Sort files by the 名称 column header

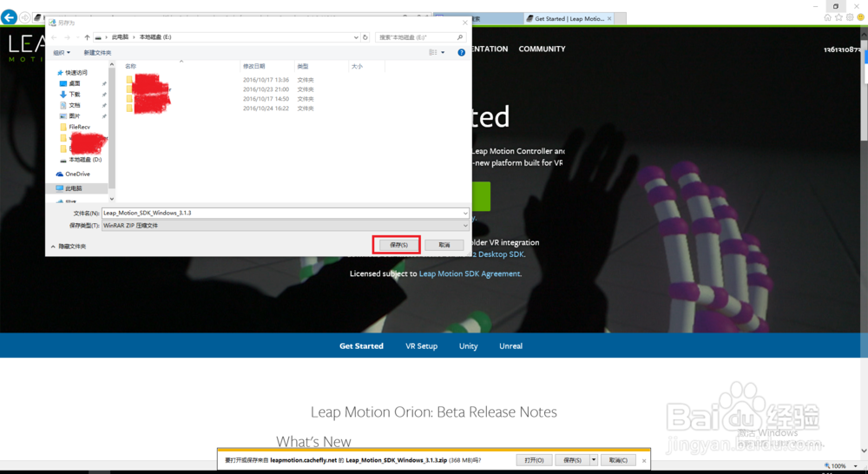pos(131,67)
